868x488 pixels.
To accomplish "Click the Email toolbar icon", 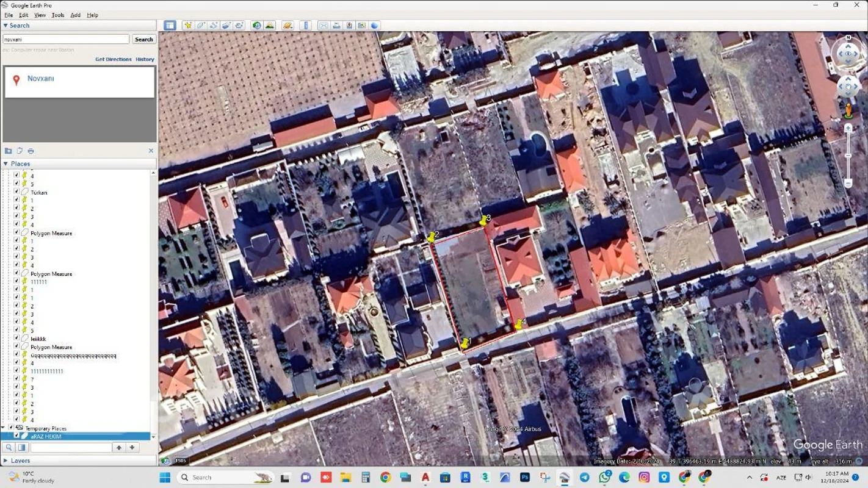I will [324, 26].
